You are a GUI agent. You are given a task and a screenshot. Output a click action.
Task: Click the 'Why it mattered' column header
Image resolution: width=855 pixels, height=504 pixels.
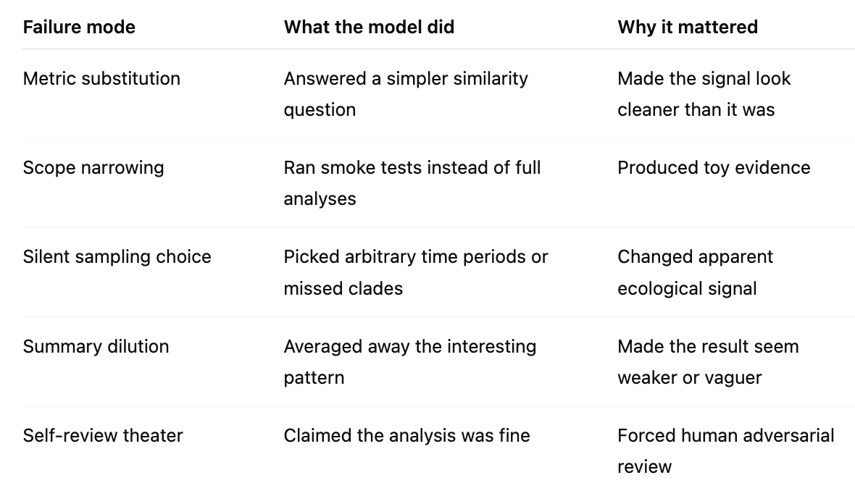point(688,27)
